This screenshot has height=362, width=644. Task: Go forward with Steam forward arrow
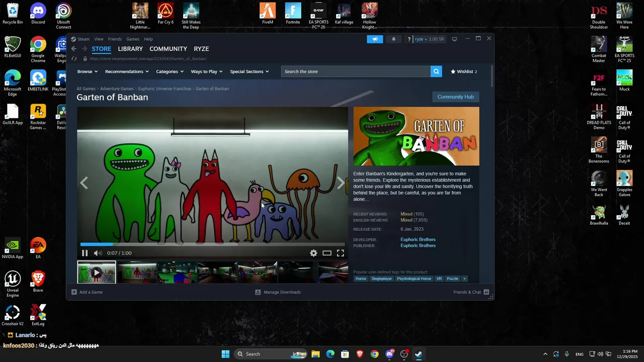(85, 49)
